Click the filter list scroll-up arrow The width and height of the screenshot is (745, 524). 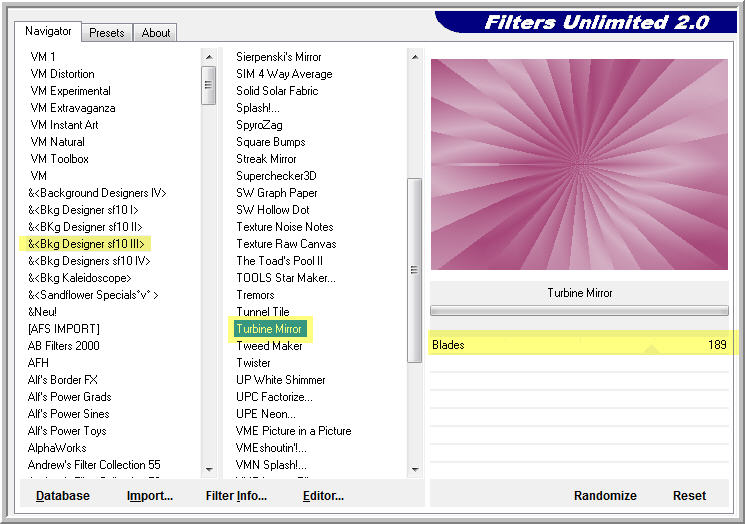pyautogui.click(x=415, y=57)
